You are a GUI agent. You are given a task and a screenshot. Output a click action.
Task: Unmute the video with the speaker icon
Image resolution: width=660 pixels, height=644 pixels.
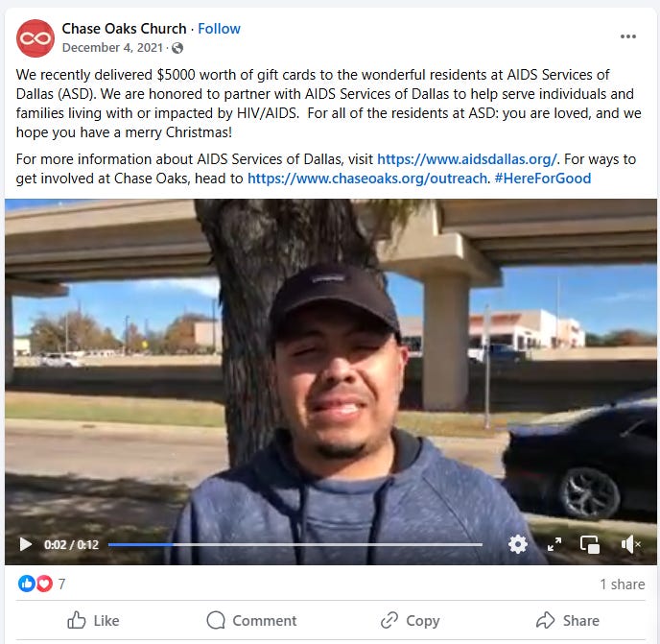pyautogui.click(x=630, y=544)
